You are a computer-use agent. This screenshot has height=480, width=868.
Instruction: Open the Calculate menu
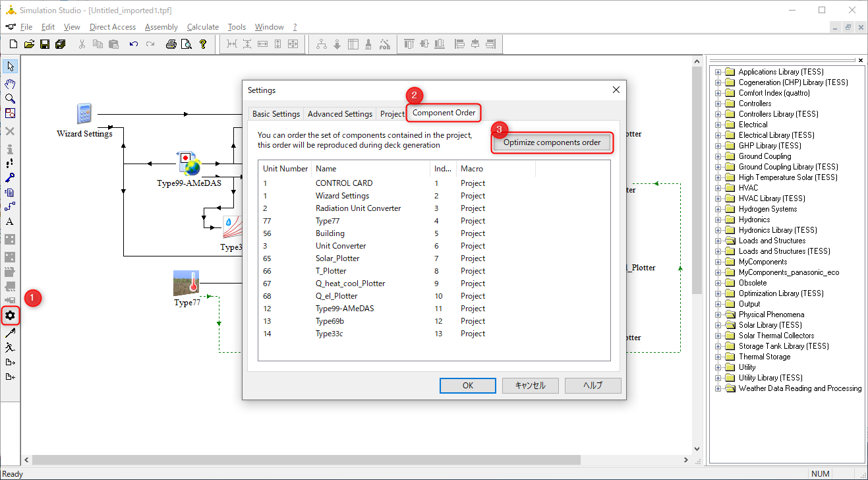(x=203, y=27)
